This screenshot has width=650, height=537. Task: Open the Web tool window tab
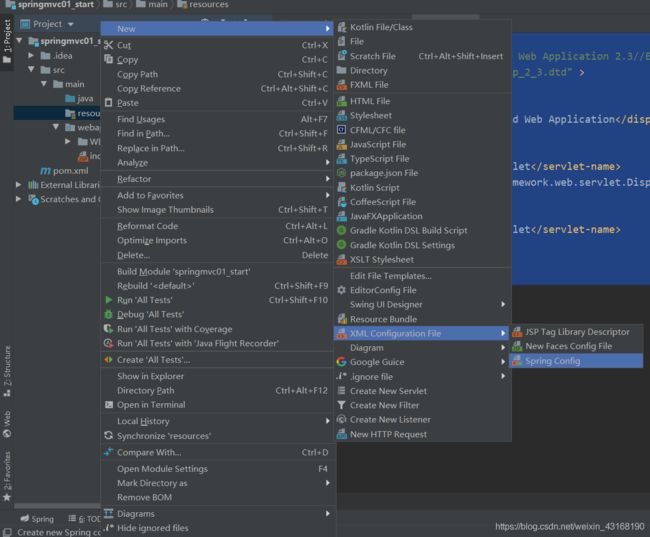(7, 424)
